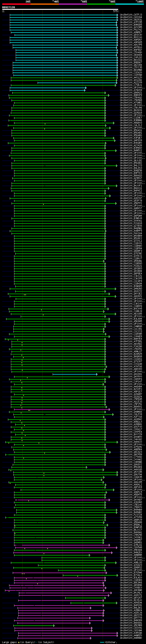Viewport: 146px width, 644px height.
Task: Click the purple ~60% identity legend segment
Action: pos(73,4)
